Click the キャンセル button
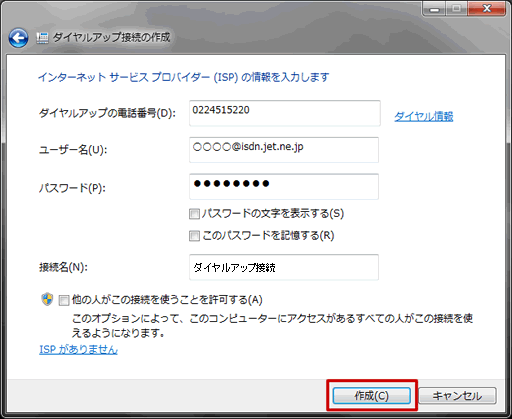 457,396
